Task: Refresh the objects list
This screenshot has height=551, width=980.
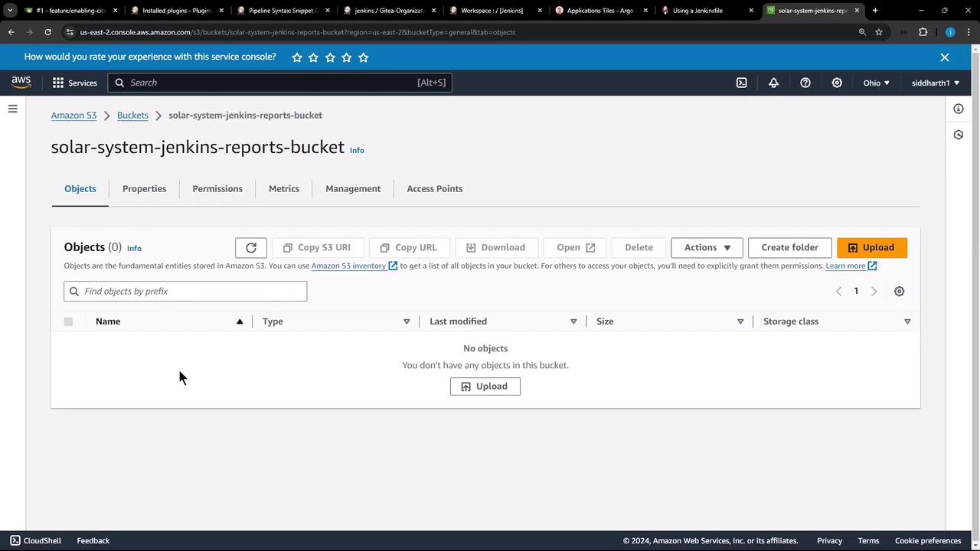Action: click(x=251, y=248)
